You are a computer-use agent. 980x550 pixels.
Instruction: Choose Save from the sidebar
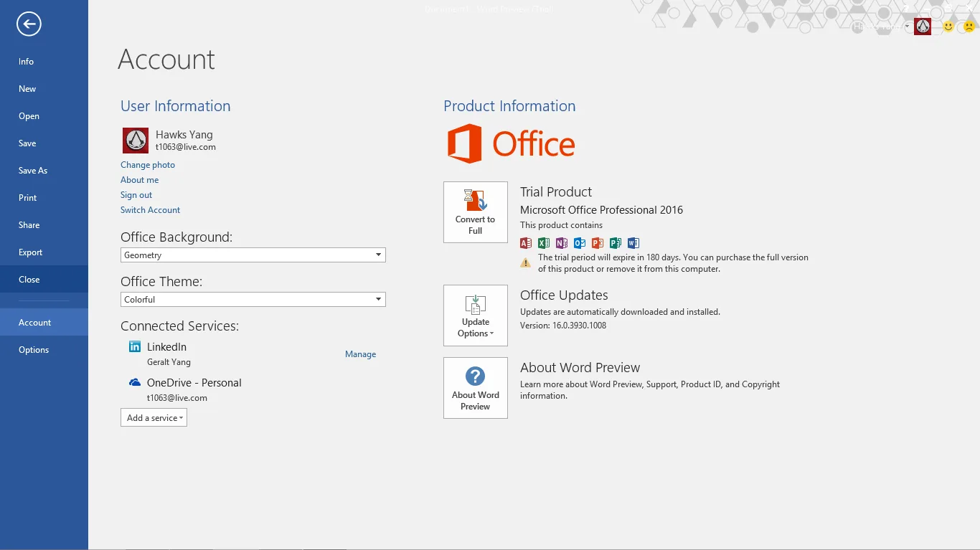pyautogui.click(x=44, y=143)
